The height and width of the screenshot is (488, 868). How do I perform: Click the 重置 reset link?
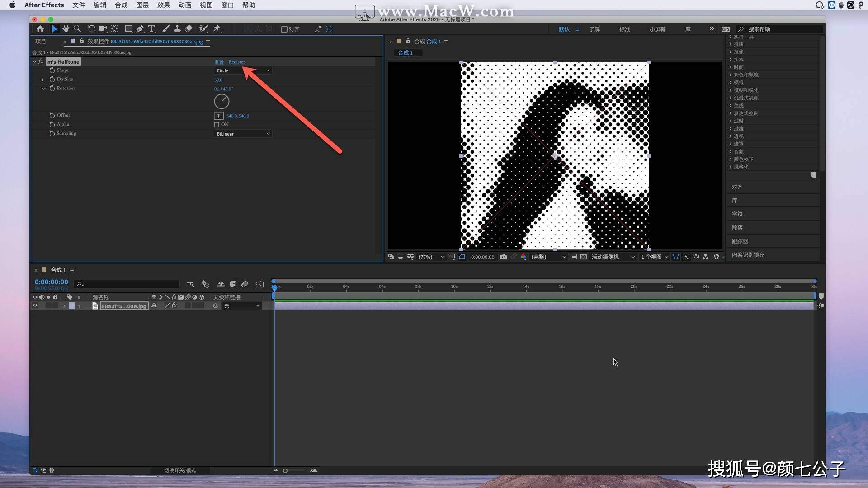(219, 62)
